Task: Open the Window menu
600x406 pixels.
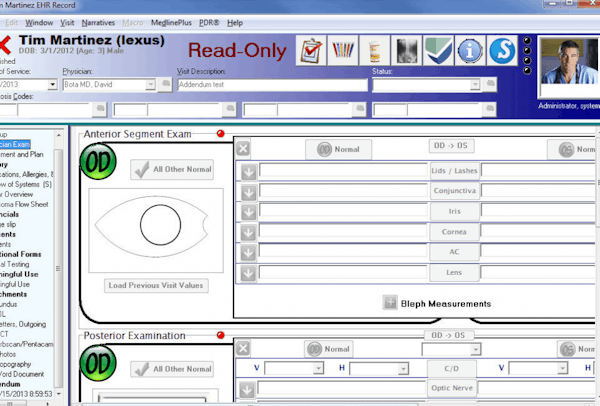Action: [39, 23]
